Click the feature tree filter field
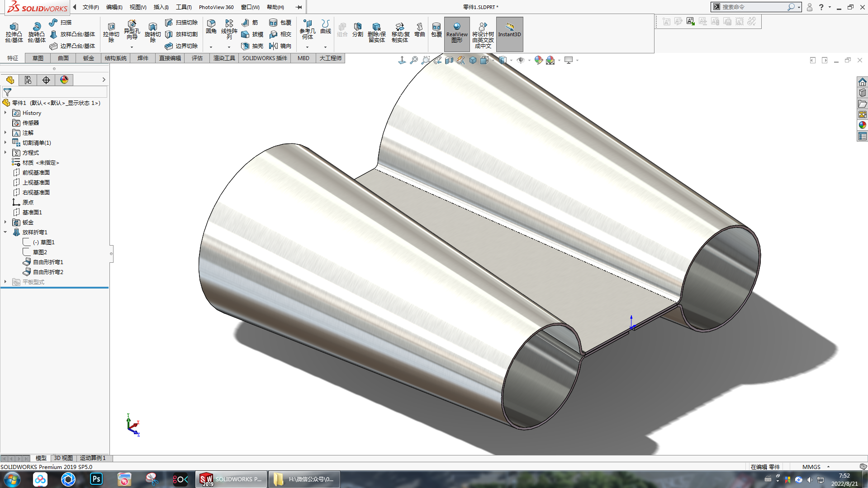The image size is (868, 488). [x=54, y=92]
